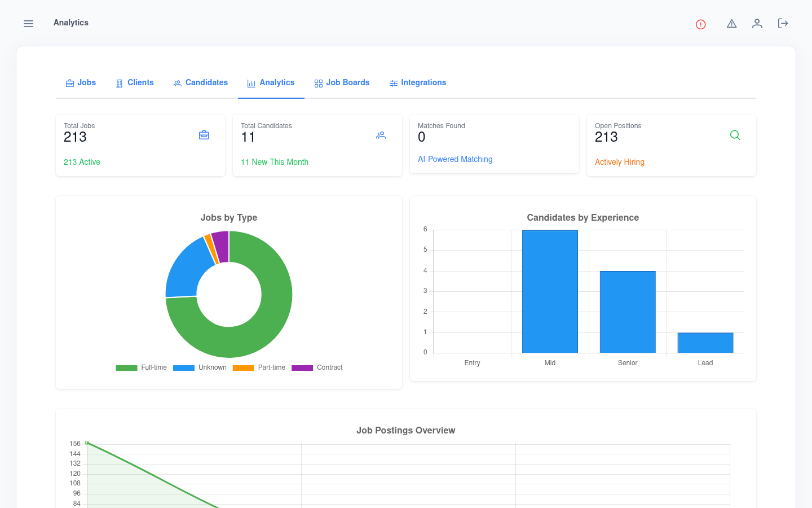
Task: Click the 'Matches Found' label
Action: pyautogui.click(x=442, y=126)
